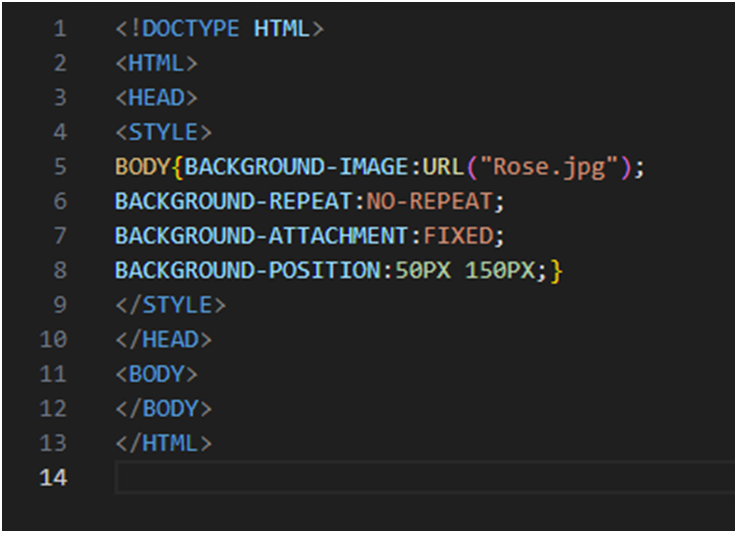Click line number 1 in gutter

coord(60,29)
